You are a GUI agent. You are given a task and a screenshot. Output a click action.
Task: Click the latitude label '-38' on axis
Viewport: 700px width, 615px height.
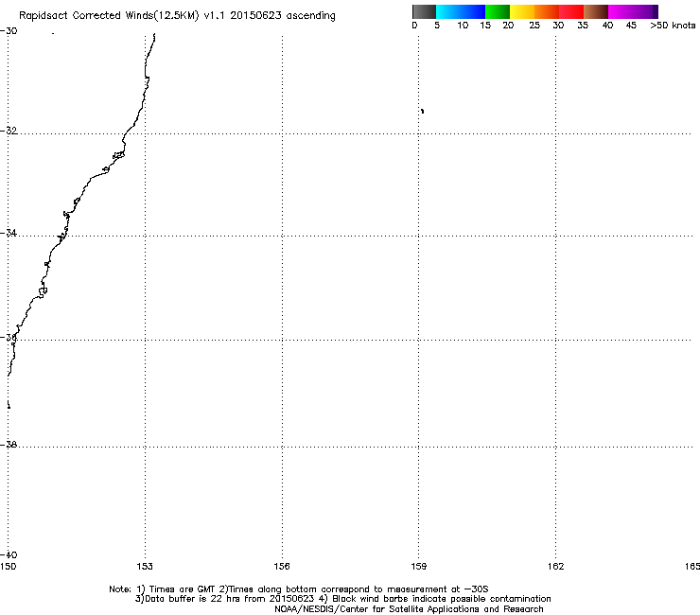[9, 445]
